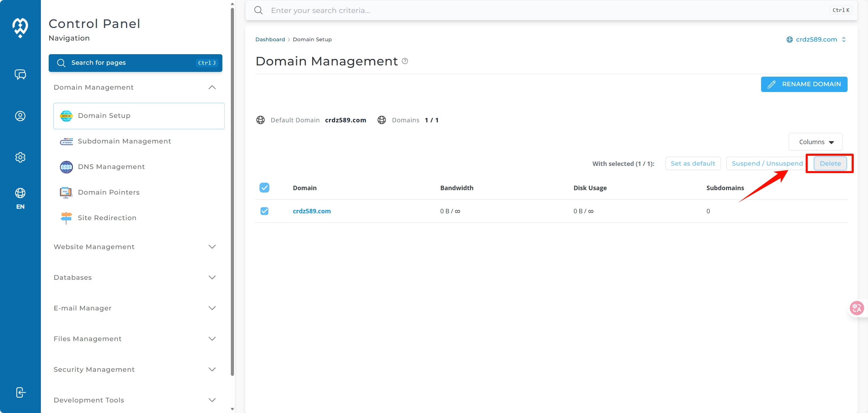
Task: Click the help icon beside Domain Management title
Action: (x=405, y=61)
